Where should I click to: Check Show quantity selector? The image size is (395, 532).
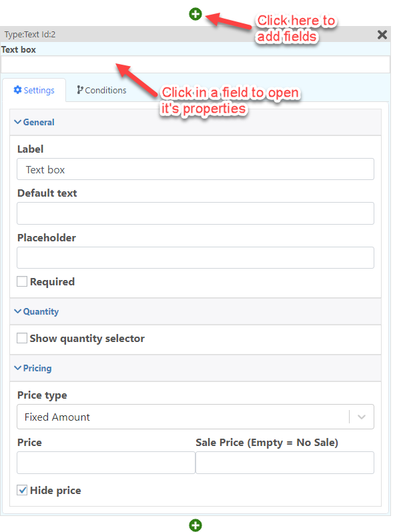tap(22, 338)
